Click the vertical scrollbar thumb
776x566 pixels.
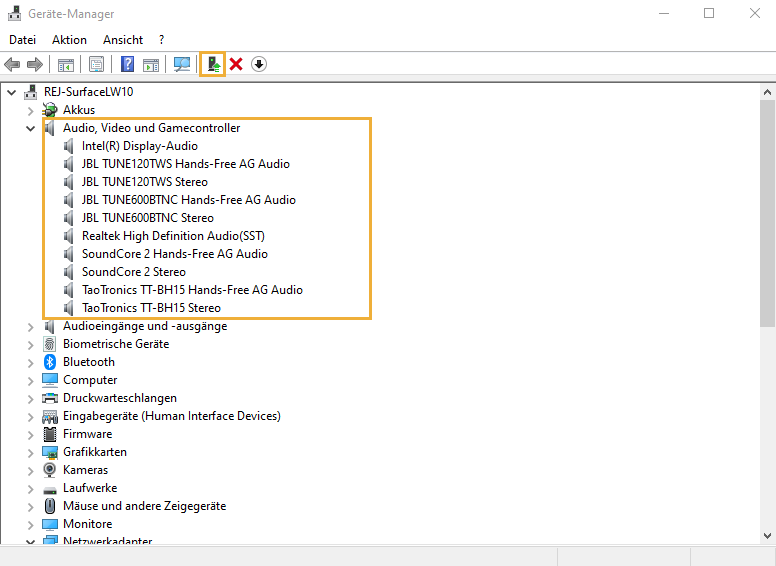coord(767,213)
